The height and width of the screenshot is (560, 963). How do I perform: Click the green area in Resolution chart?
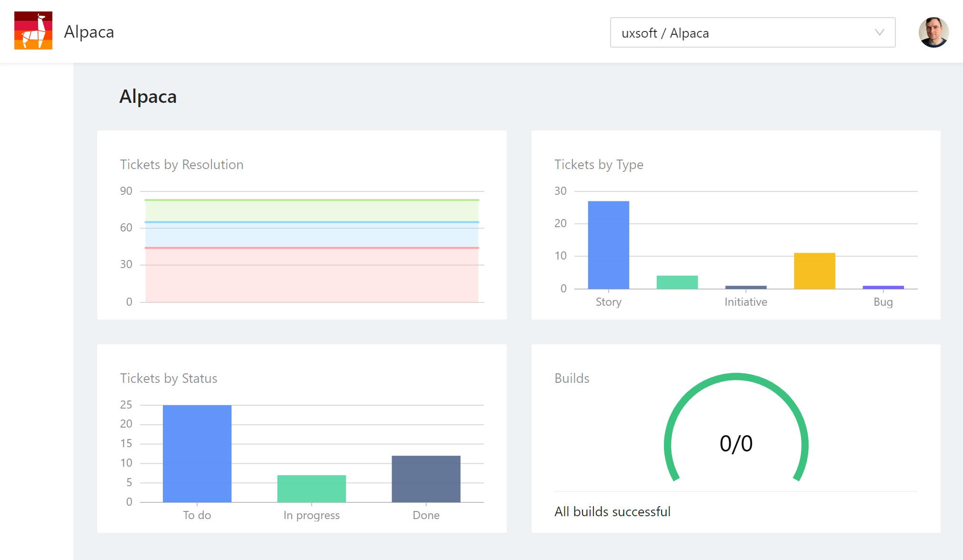(312, 210)
